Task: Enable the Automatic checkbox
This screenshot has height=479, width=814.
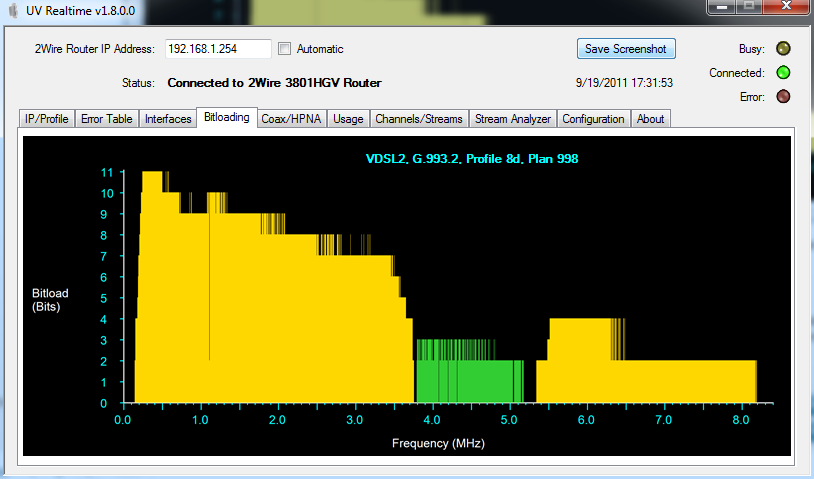Action: click(285, 49)
